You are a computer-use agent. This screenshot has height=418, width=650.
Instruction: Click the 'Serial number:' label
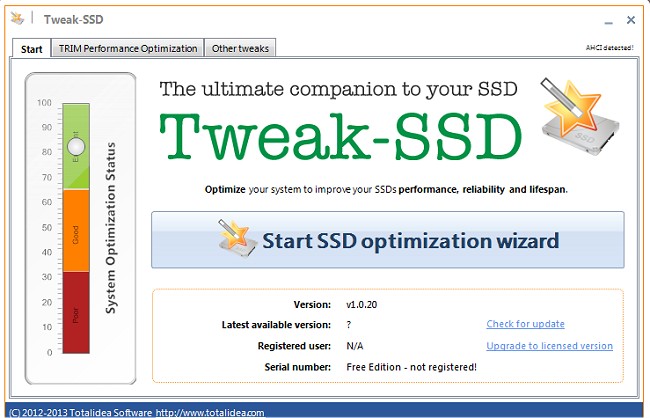[x=298, y=367]
